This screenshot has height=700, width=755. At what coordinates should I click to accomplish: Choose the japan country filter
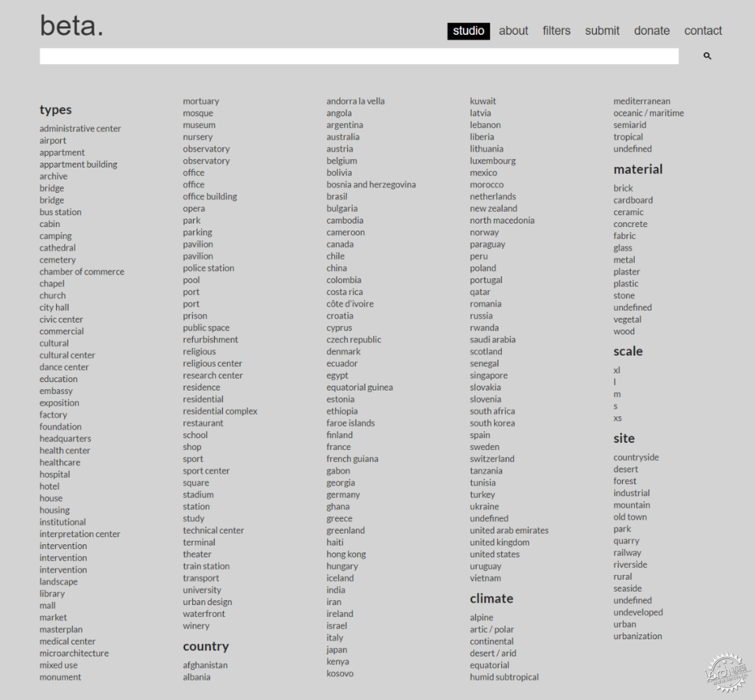pos(336,650)
